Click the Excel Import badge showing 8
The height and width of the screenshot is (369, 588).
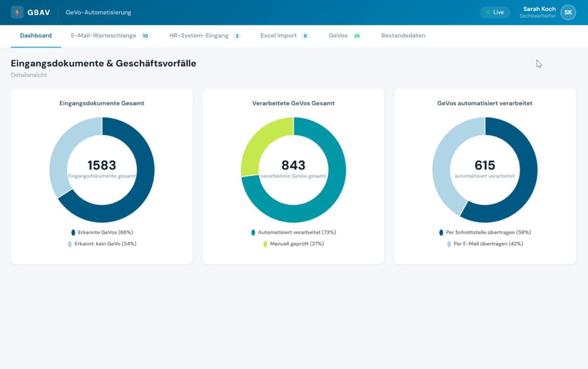pyautogui.click(x=305, y=36)
